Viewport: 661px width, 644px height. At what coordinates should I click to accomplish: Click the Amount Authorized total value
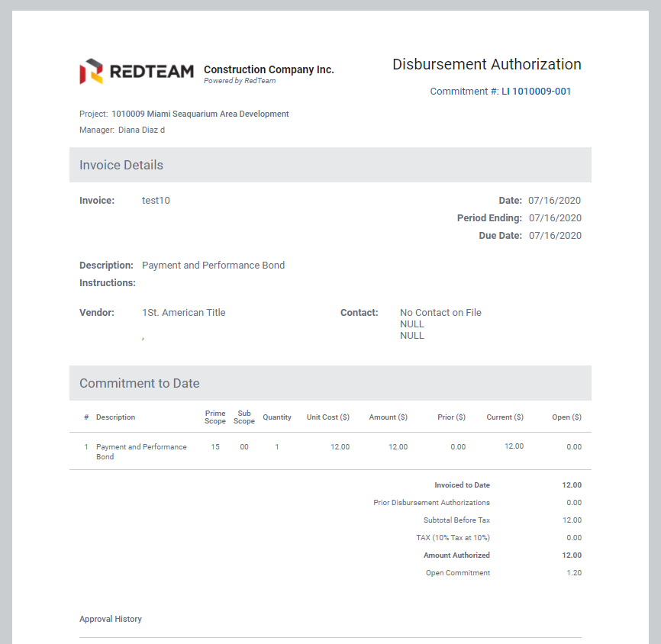(572, 555)
